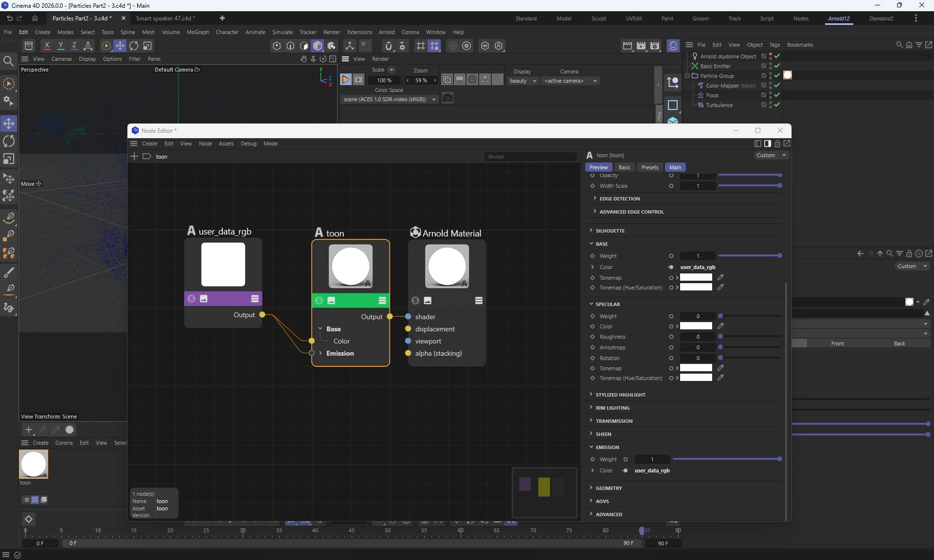Click the snapshot camera icon in render view
The image size is (934, 560).
tap(448, 98)
